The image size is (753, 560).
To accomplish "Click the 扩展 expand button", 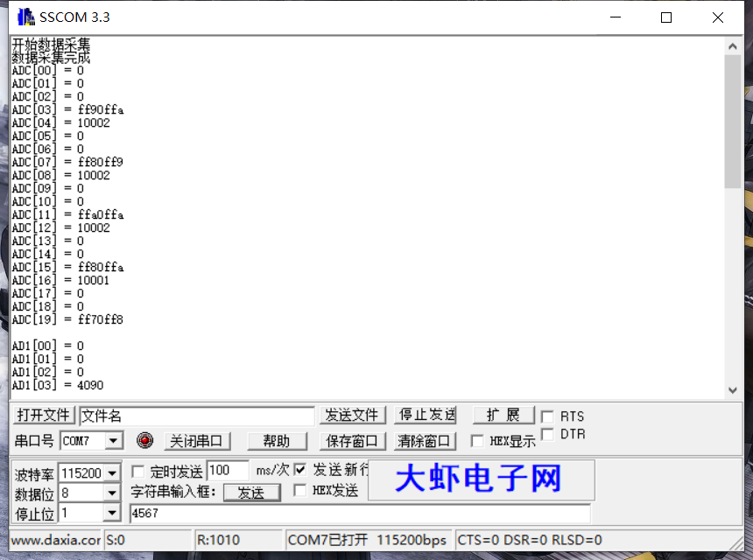I will (503, 415).
